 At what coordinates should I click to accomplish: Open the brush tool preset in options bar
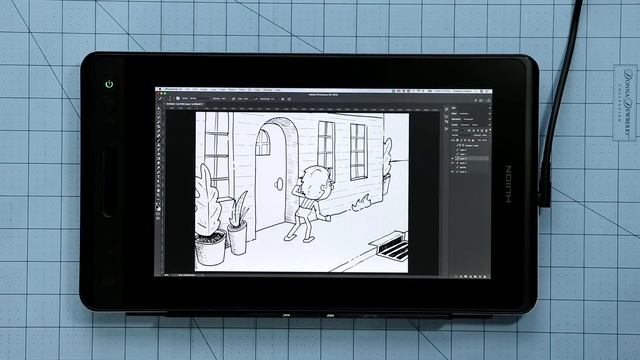pos(160,98)
